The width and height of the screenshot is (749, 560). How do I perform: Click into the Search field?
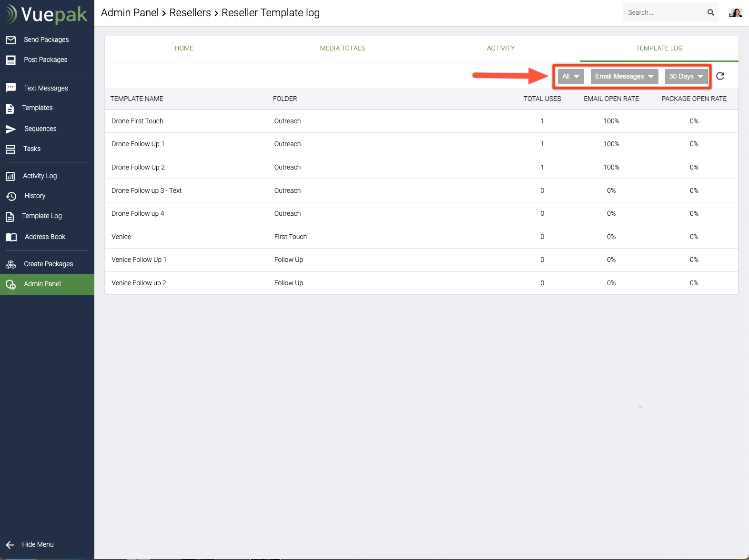664,13
